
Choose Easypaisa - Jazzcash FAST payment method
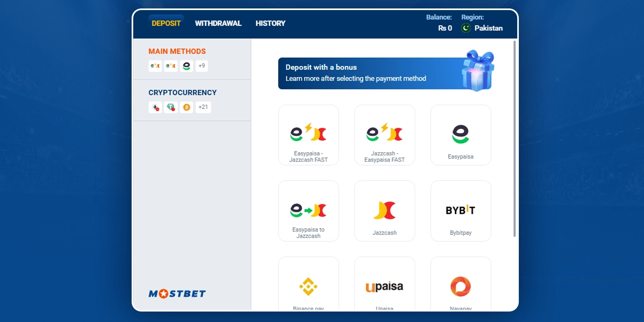click(x=308, y=135)
